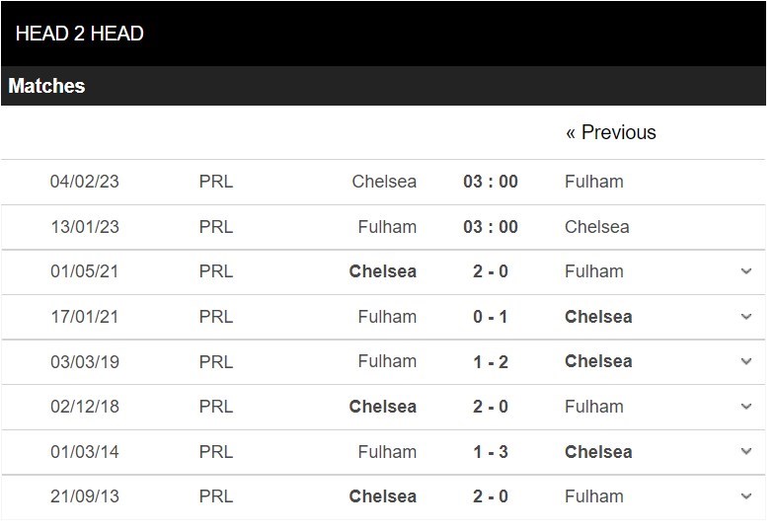The width and height of the screenshot is (775, 532).
Task: Go to Previous matches link
Action: 610,132
